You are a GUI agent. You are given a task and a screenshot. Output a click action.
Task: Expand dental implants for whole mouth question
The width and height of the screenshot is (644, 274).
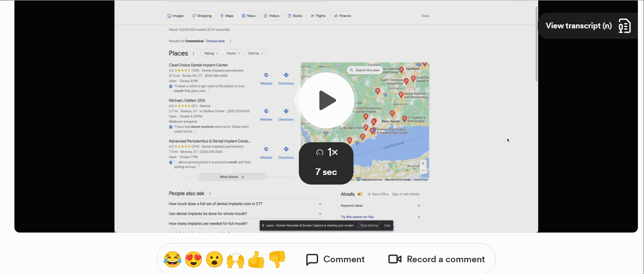(246, 214)
